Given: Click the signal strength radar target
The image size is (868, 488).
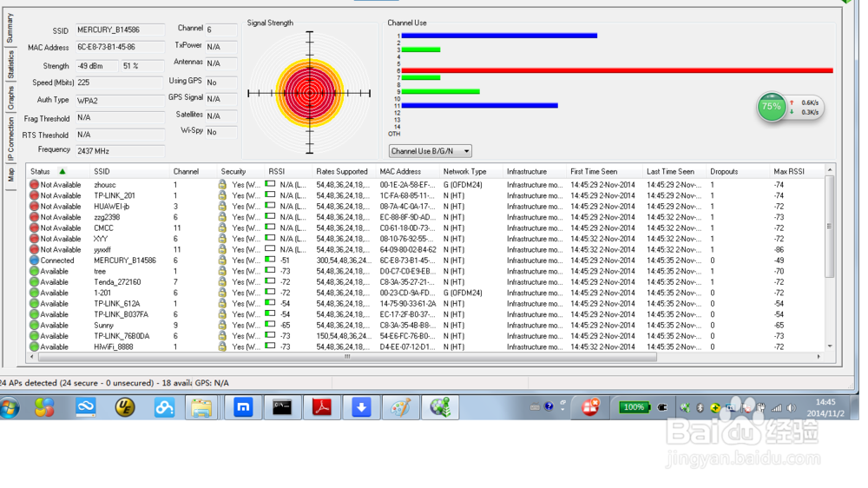Looking at the screenshot, I should coord(310,93).
